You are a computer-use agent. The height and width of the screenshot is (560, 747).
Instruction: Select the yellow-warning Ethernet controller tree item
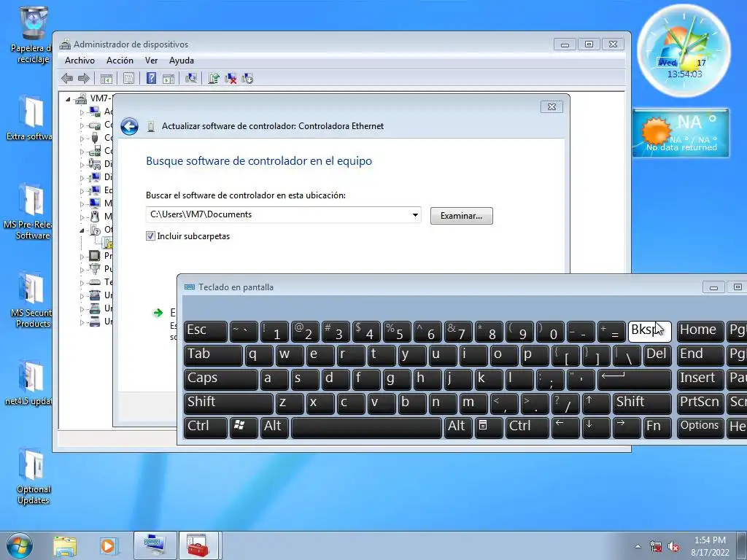[x=108, y=244]
